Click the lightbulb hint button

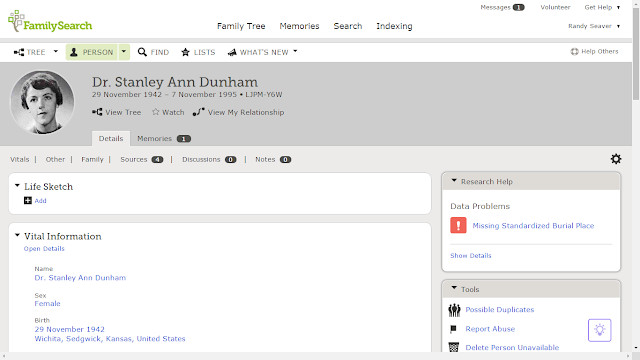599,330
